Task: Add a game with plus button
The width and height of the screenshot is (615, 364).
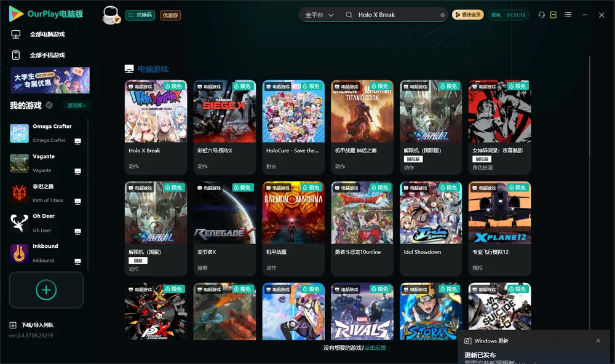Action: pyautogui.click(x=46, y=290)
